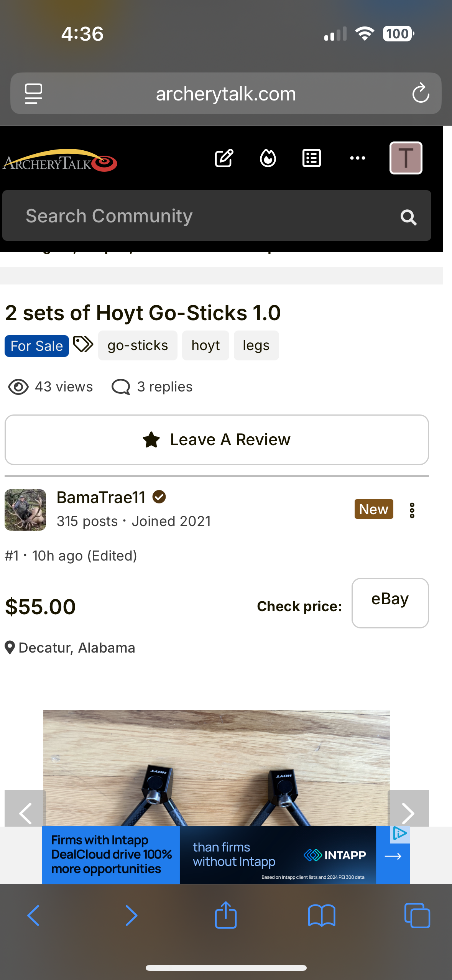Open the trending flame icon
Screen dimensions: 452x980
tap(268, 158)
